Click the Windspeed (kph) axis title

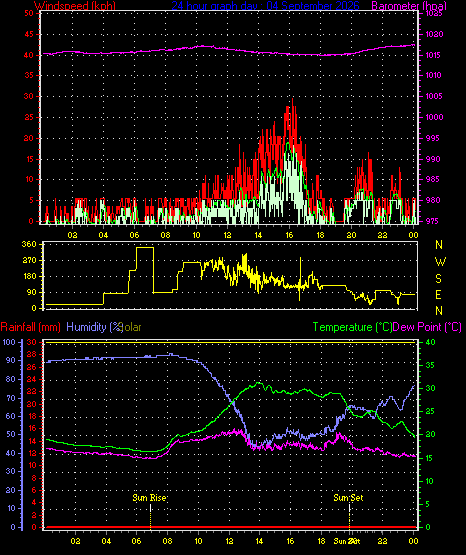click(x=75, y=6)
